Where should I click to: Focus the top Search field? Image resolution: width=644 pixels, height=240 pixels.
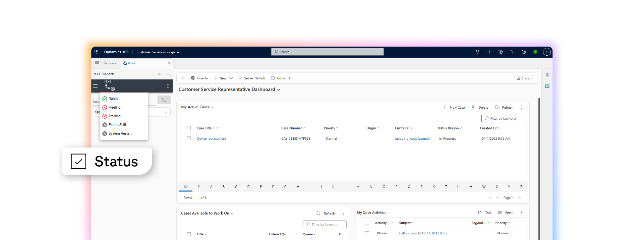click(x=328, y=52)
